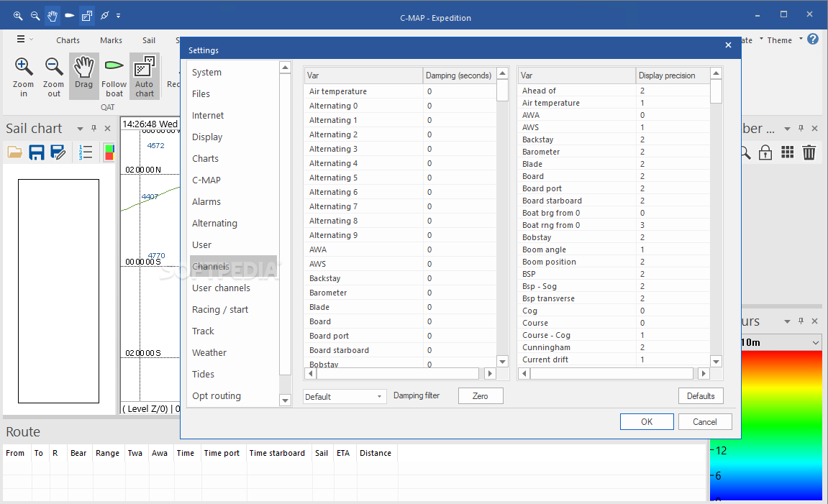This screenshot has height=504, width=828.
Task: Toggle Auto chart tool
Action: [144, 77]
